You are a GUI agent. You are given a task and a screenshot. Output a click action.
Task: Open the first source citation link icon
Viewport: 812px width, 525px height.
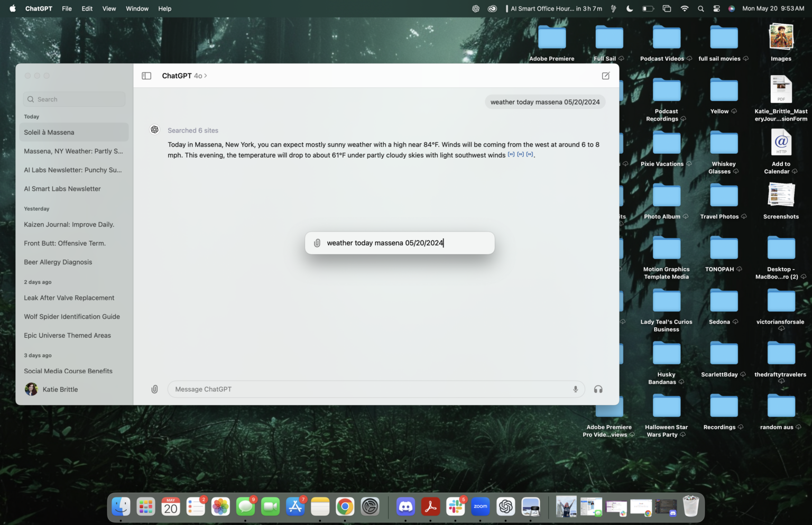click(x=511, y=155)
